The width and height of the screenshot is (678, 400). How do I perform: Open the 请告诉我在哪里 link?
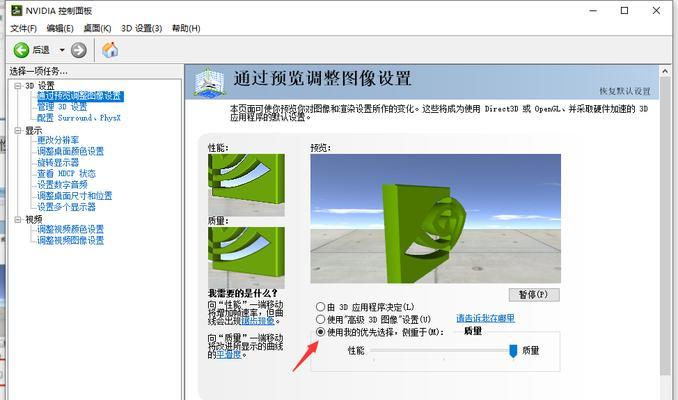point(485,318)
